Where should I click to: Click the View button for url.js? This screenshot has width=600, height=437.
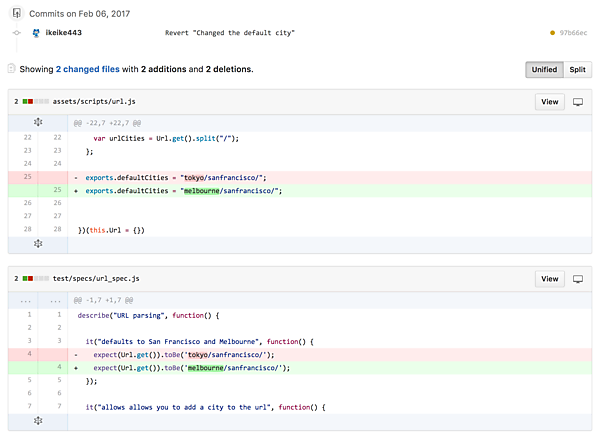549,102
